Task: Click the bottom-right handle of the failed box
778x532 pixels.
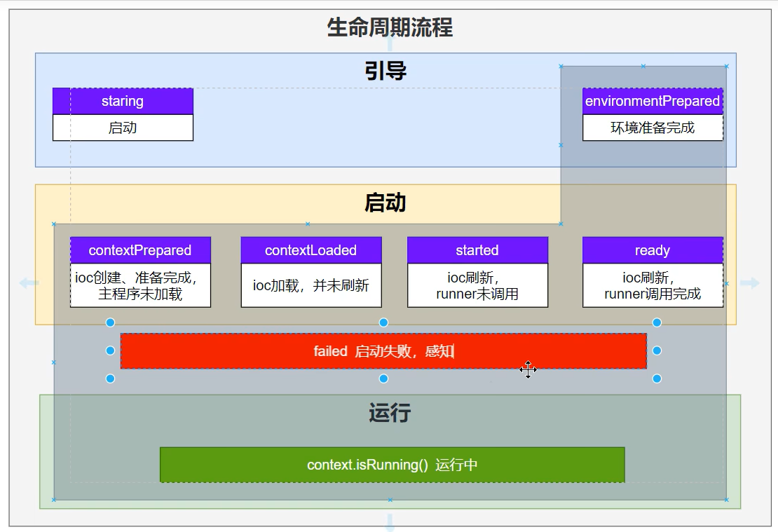Action: tap(657, 378)
